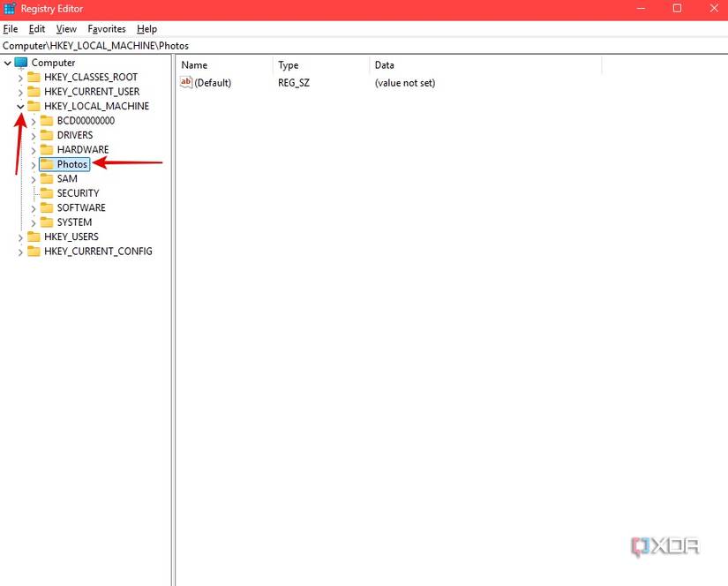Click the (value not set) data cell
Screen dimensions: 728x586
coord(405,83)
